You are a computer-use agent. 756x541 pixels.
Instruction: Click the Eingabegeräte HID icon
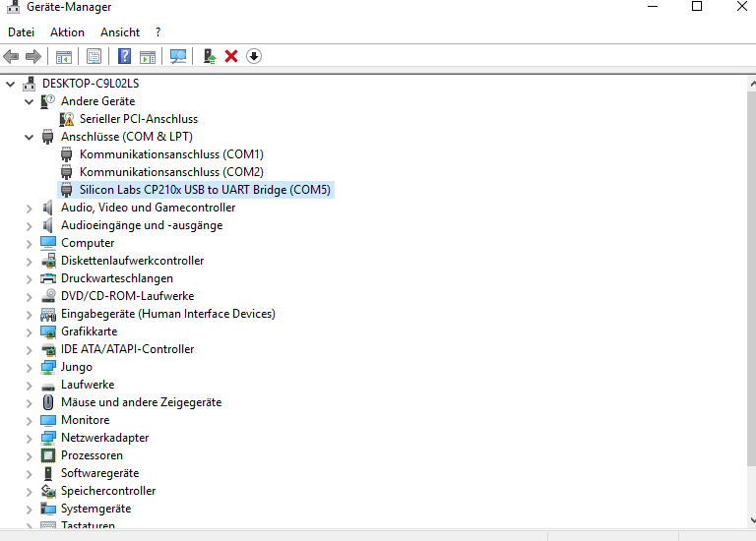click(x=48, y=314)
